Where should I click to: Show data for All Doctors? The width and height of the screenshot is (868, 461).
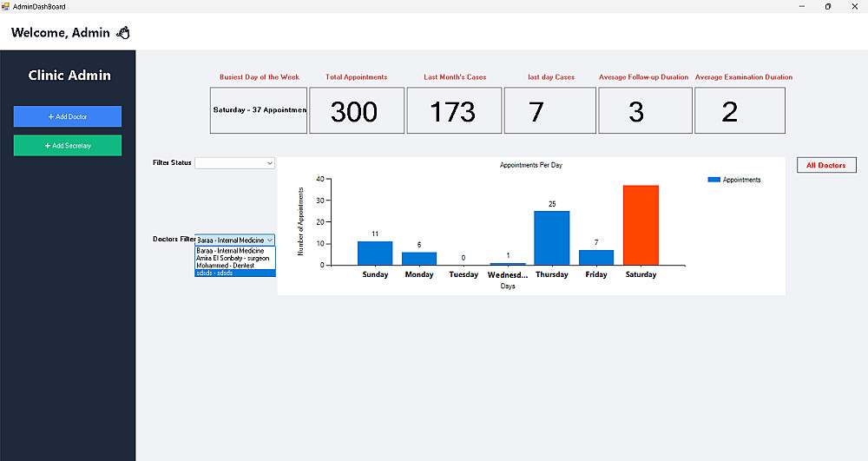coord(826,165)
